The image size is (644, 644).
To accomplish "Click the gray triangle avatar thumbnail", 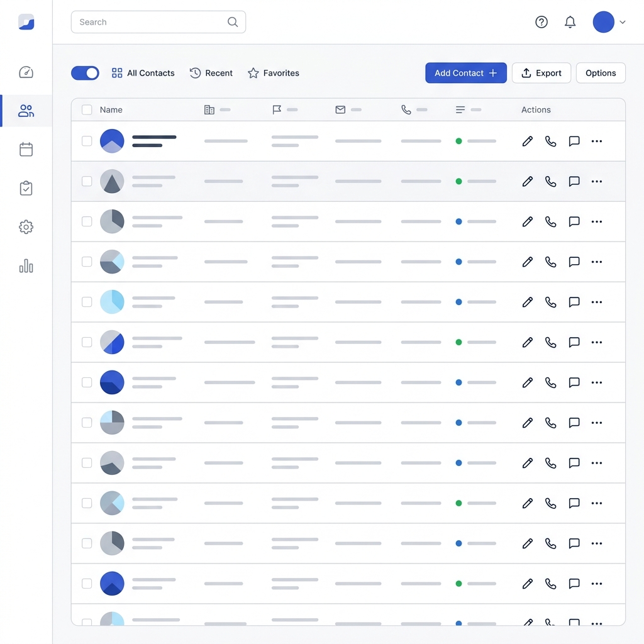I will coord(112,181).
